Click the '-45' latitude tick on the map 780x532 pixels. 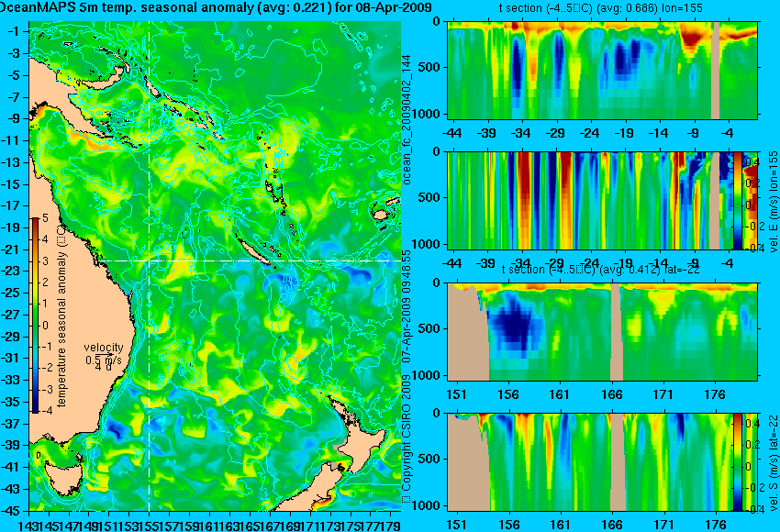[11, 511]
